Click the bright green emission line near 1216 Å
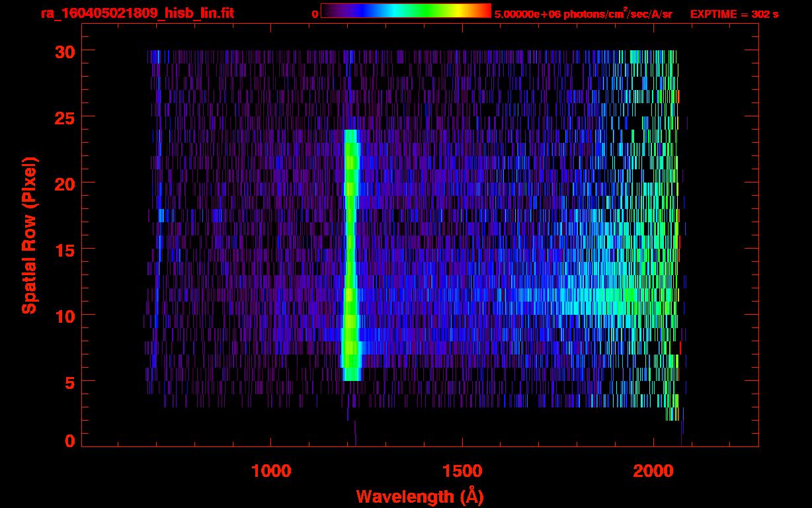Image resolution: width=812 pixels, height=508 pixels. (351, 255)
